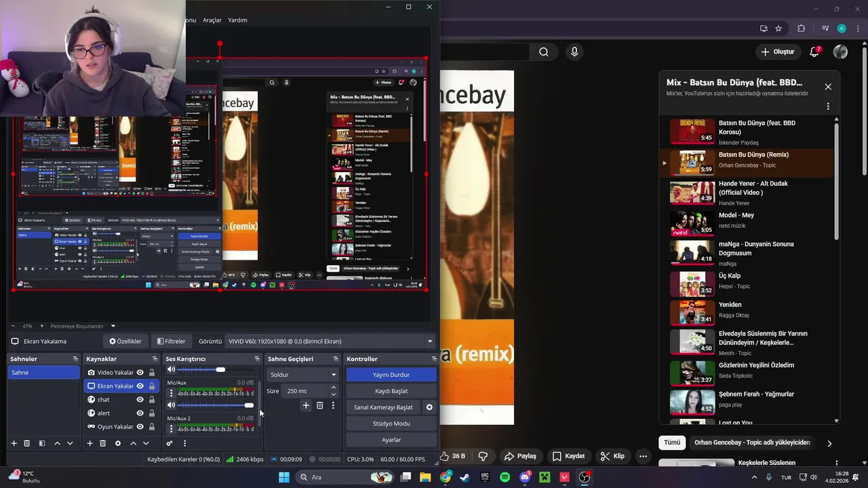Pop out Ses Karıştırıcı dock icon

click(x=257, y=359)
